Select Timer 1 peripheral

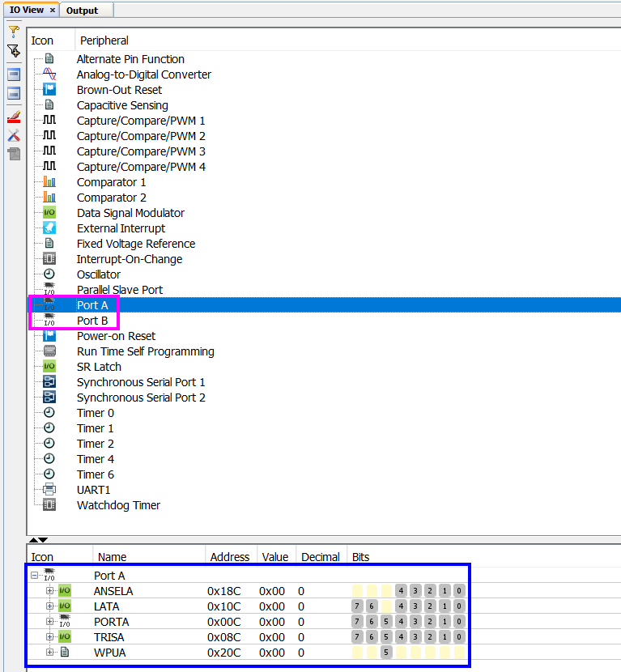[96, 428]
